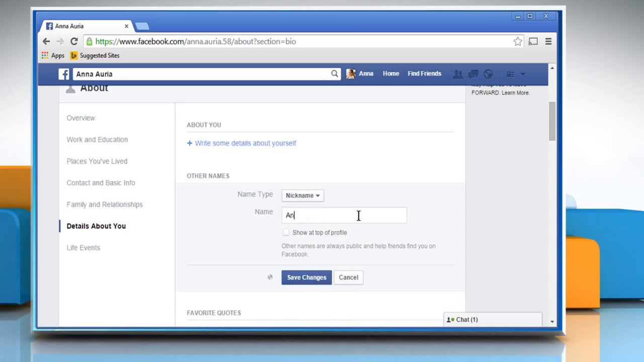Viewport: 644px width, 362px height.
Task: Open Anna's profile picture thumbnail
Action: pos(351,74)
